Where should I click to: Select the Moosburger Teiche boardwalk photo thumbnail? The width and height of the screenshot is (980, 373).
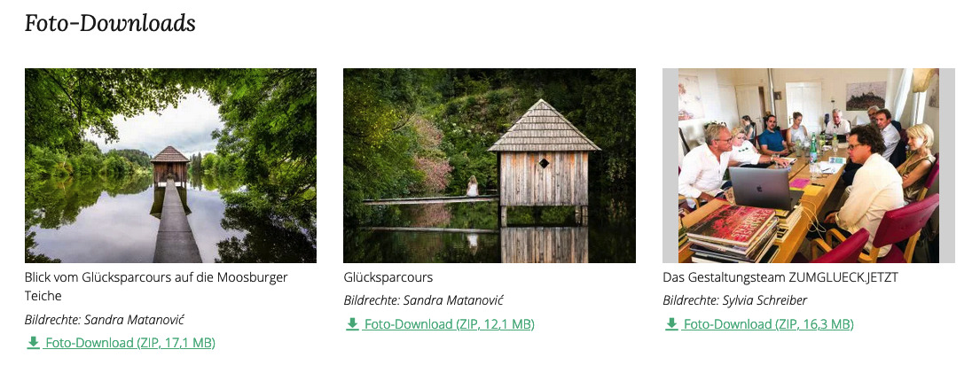pyautogui.click(x=170, y=166)
